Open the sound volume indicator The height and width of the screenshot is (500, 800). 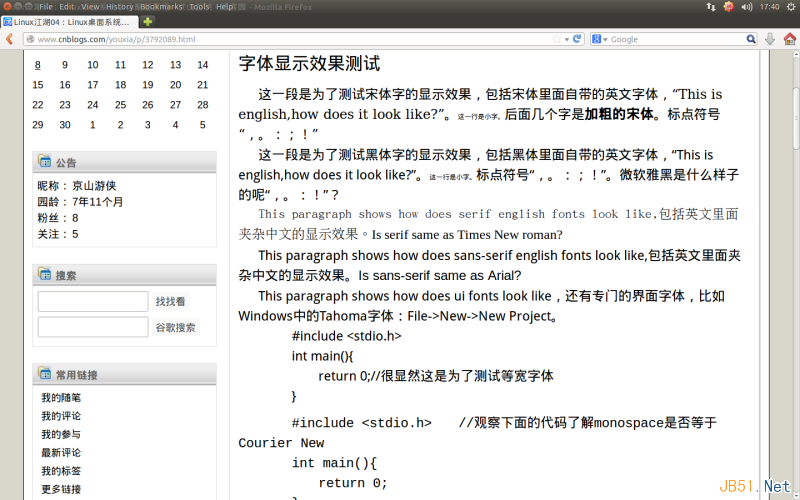click(746, 7)
